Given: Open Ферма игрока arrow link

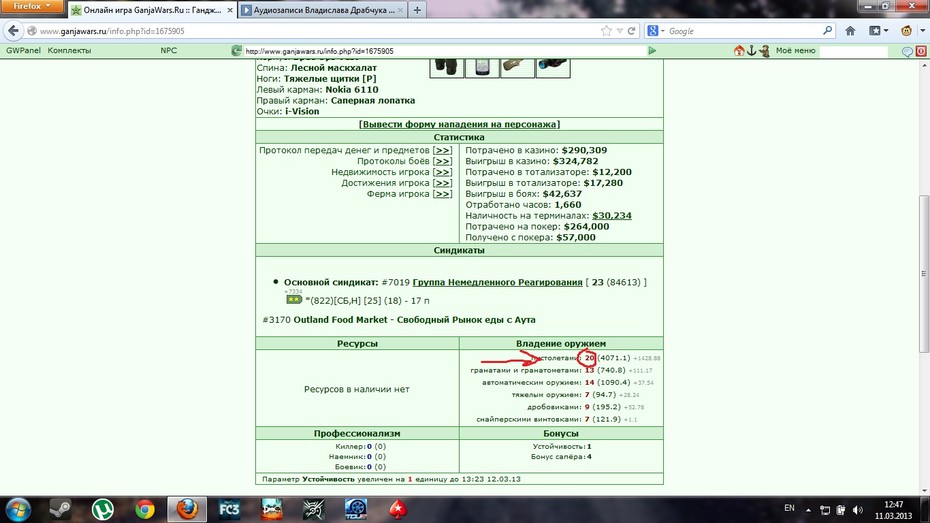Looking at the screenshot, I should pos(442,194).
